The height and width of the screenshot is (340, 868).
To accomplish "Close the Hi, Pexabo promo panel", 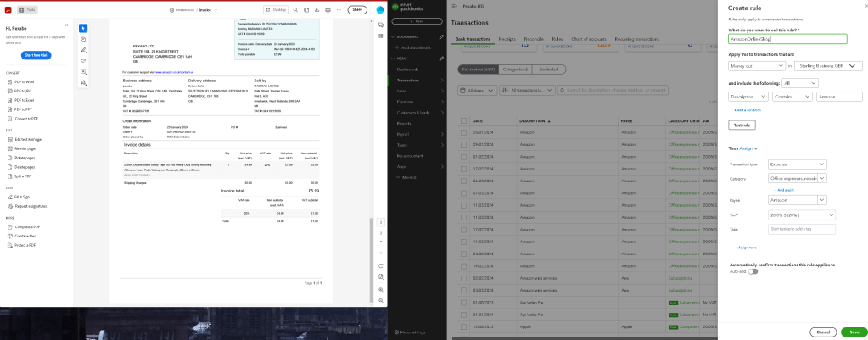I will pos(66,25).
